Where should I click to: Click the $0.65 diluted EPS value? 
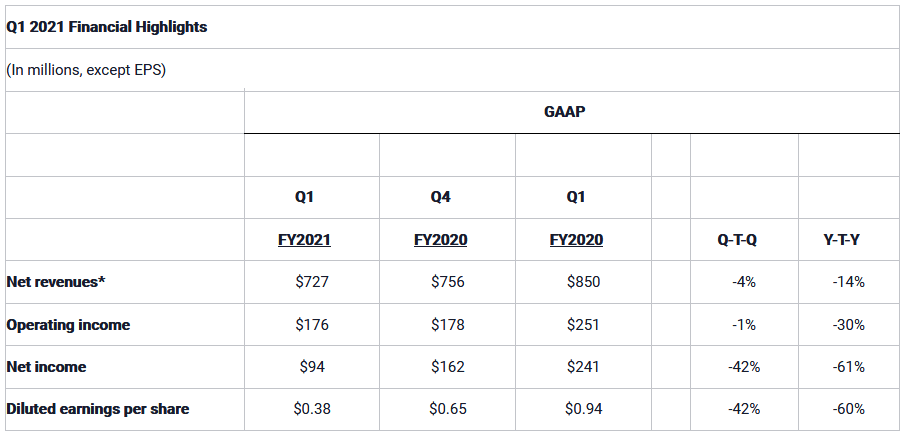448,409
